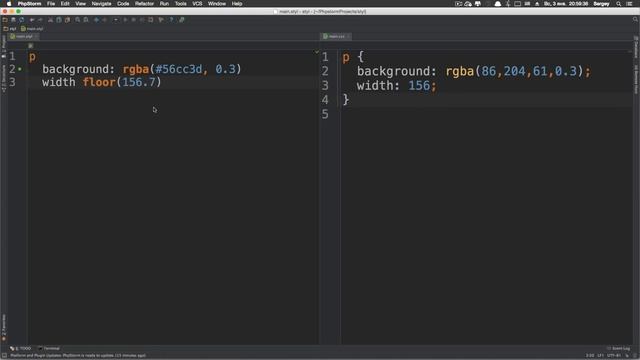The image size is (640, 360).
Task: Click the navigate Back blue arrow icon
Action: [96, 20]
